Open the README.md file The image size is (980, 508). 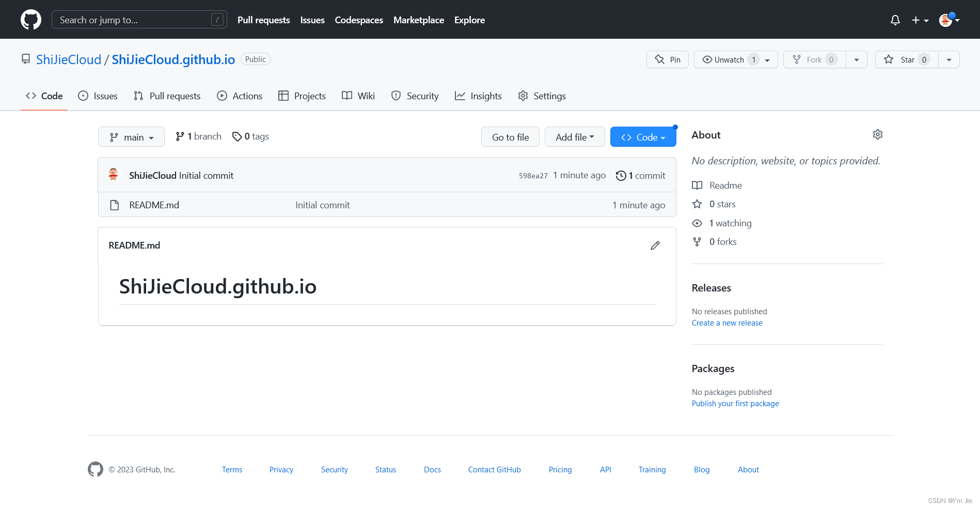click(154, 205)
